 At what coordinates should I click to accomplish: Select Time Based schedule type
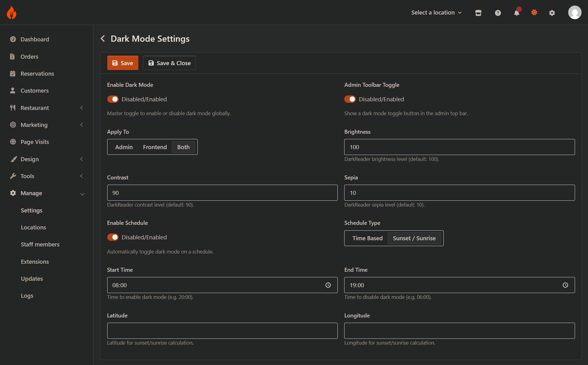[x=367, y=238]
